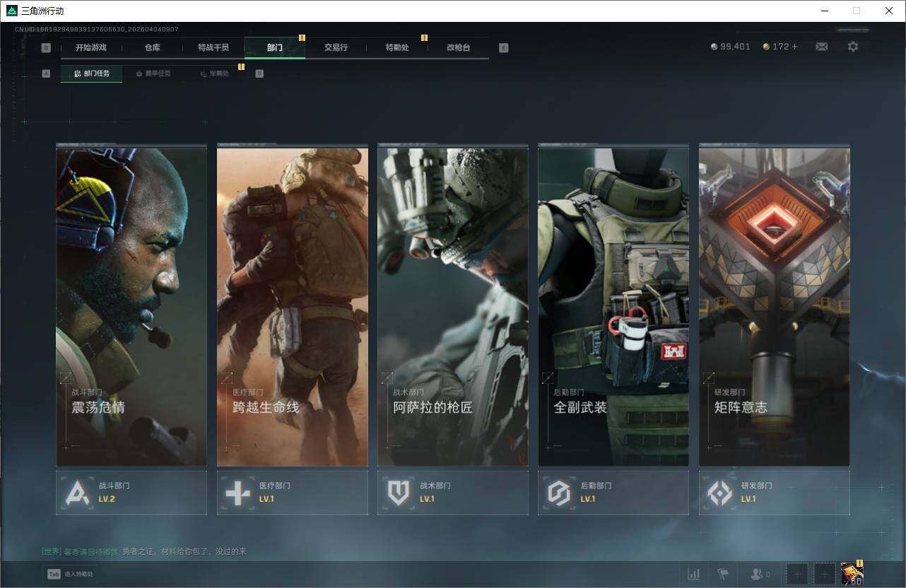The image size is (906, 588).
Task: Click the player avatar in bottom bar
Action: point(852,574)
